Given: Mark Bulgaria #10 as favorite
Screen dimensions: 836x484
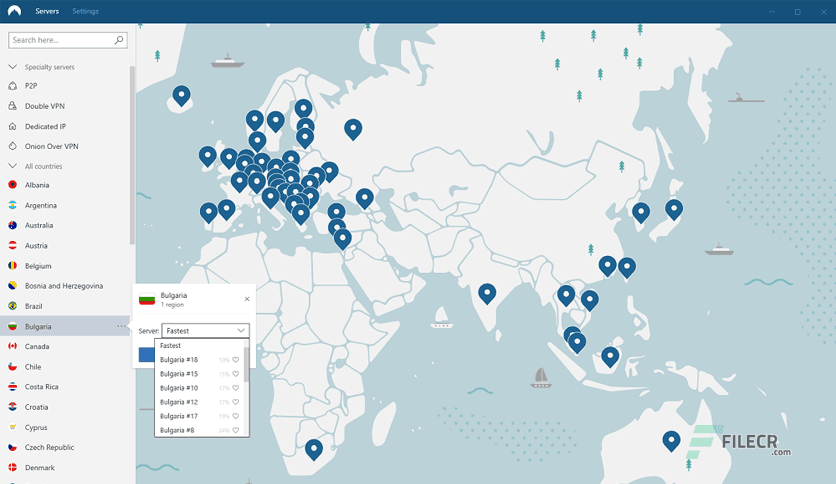Looking at the screenshot, I should coord(236,388).
